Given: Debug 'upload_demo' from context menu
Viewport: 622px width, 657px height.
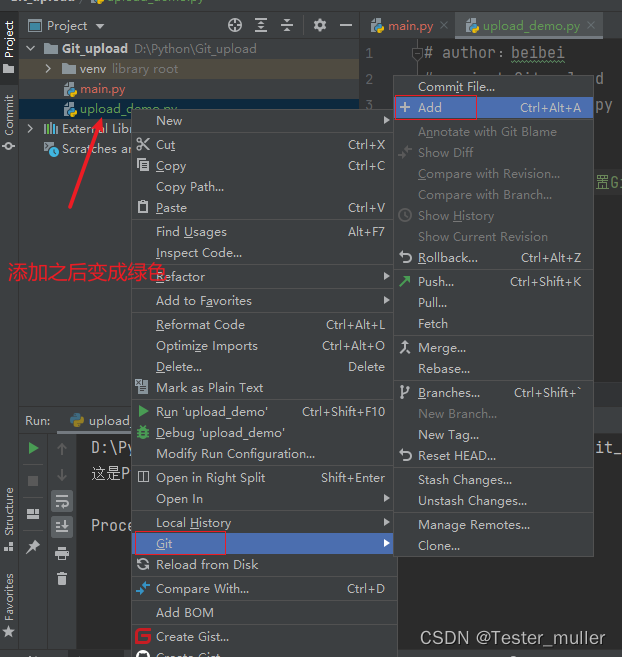Looking at the screenshot, I should (x=262, y=433).
